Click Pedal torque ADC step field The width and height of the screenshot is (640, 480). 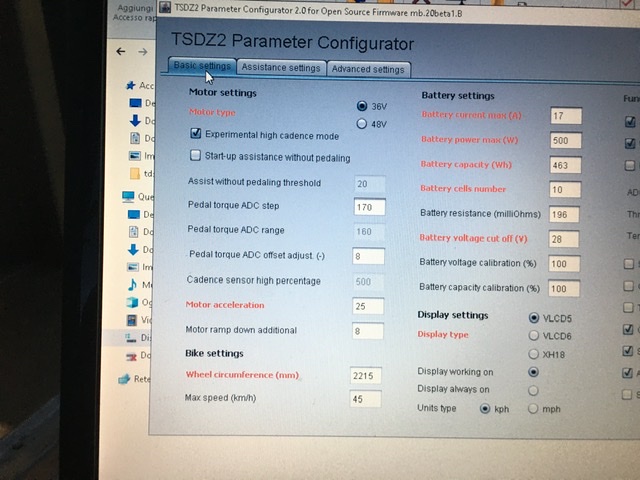pos(369,207)
